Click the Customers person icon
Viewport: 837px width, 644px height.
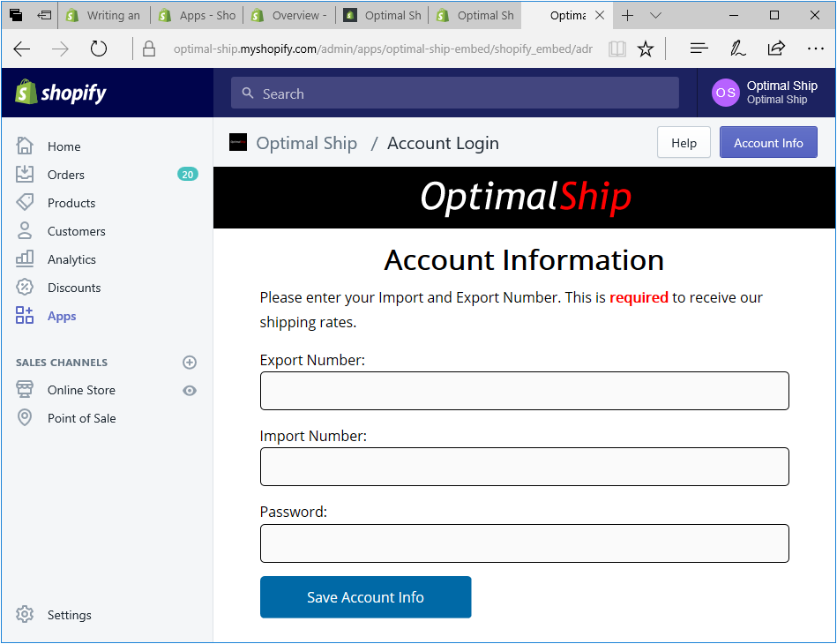click(25, 230)
